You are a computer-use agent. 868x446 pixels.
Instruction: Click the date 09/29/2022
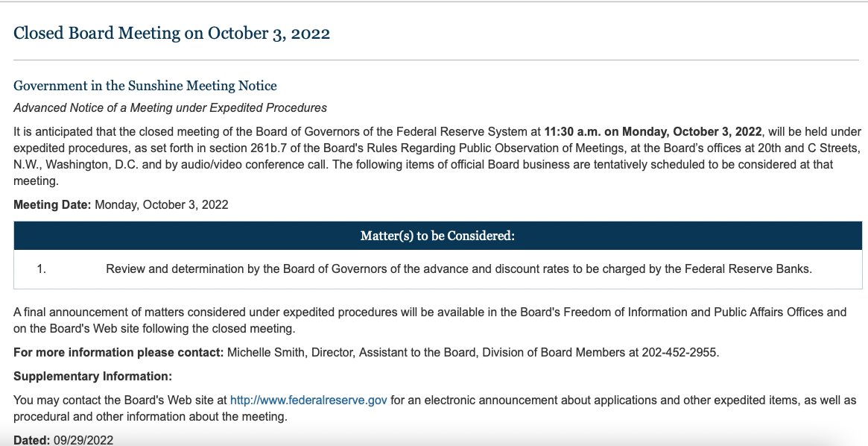[x=82, y=440]
